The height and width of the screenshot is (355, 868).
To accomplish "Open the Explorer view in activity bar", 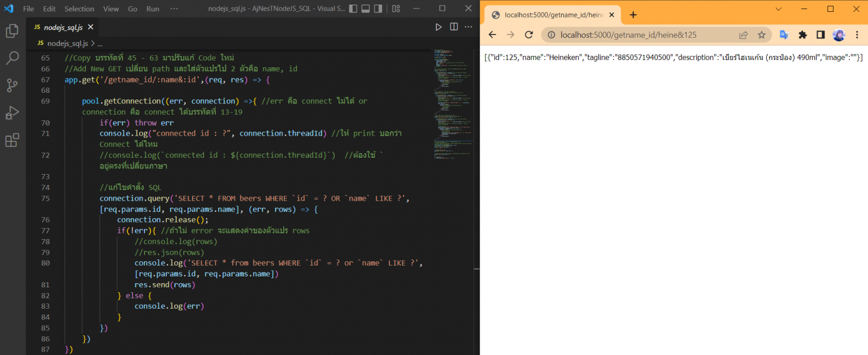I will 12,31.
